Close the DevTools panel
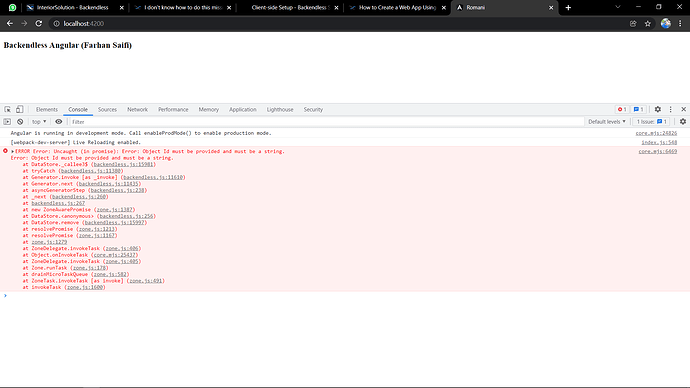Viewport: 690px width, 388px height. 683,110
